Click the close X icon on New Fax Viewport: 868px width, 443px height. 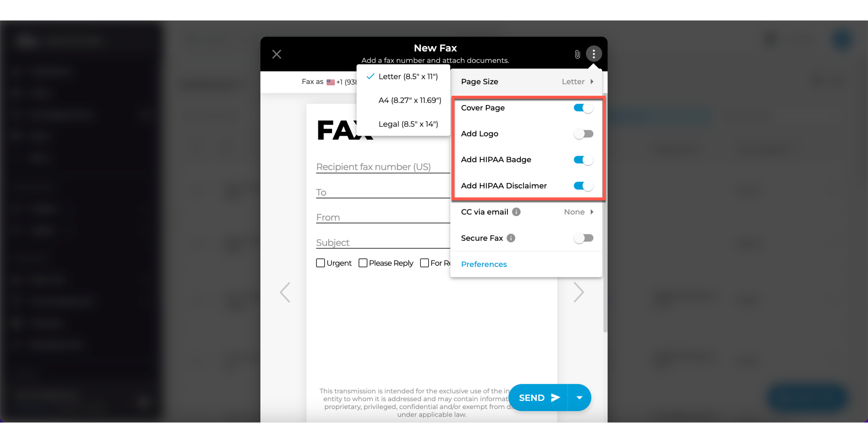pos(277,54)
